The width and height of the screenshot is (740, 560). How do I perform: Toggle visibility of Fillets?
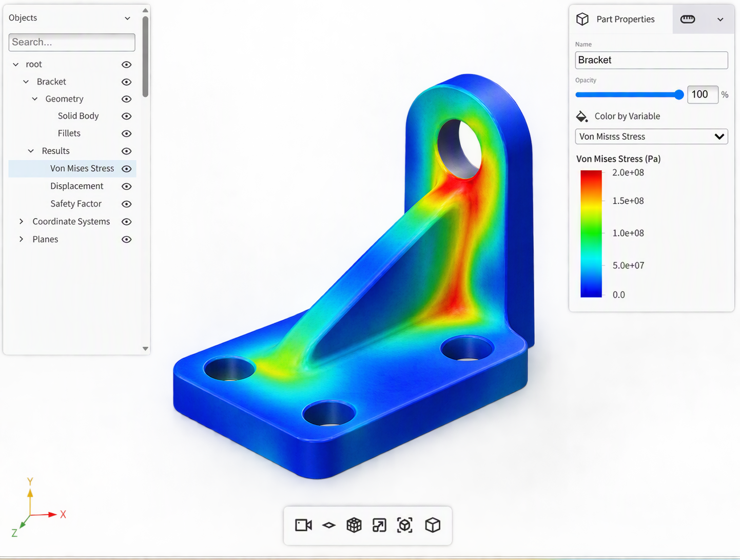127,133
